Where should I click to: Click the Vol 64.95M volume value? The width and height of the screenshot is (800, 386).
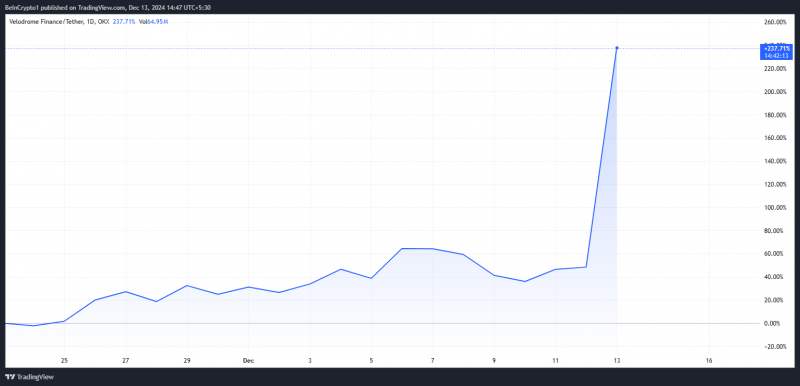click(154, 22)
